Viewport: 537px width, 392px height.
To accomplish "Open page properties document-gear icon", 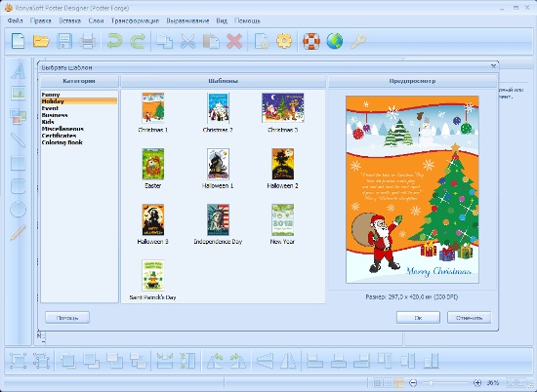I will [262, 41].
